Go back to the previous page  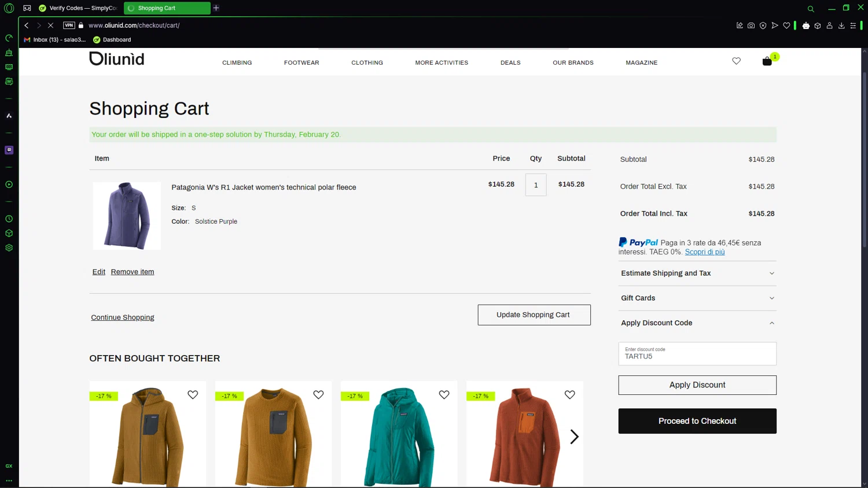coord(27,25)
